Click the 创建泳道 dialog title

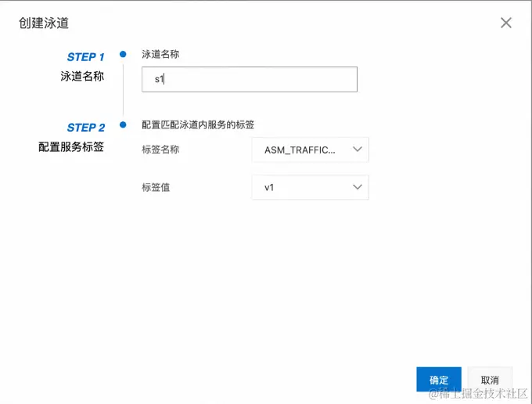pyautogui.click(x=44, y=23)
